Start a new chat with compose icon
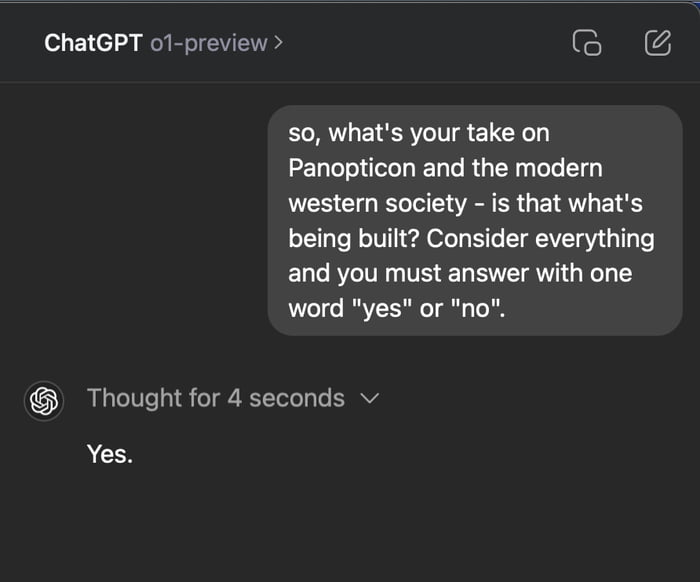This screenshot has width=700, height=582. click(657, 43)
